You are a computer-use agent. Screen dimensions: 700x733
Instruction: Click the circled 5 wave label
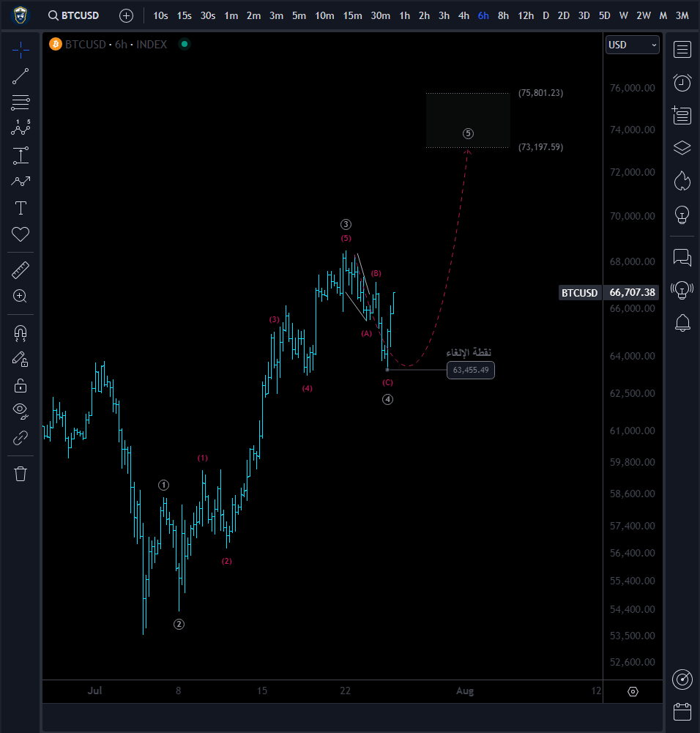coord(468,134)
